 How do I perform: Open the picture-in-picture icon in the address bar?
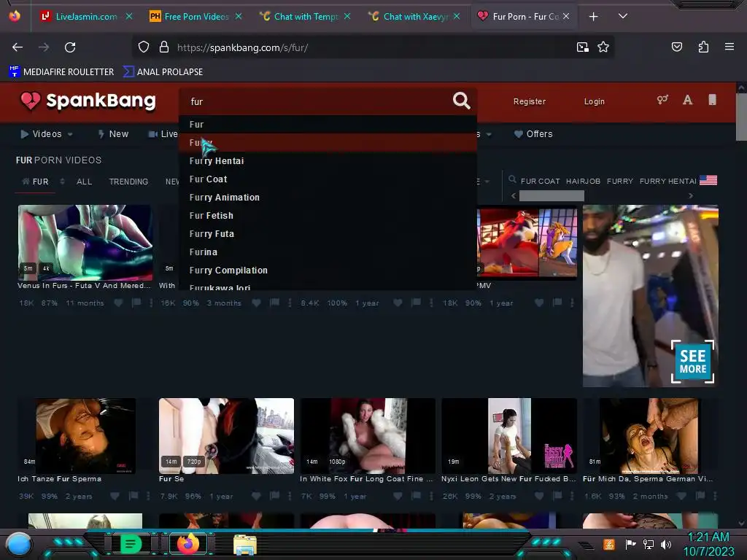582,47
